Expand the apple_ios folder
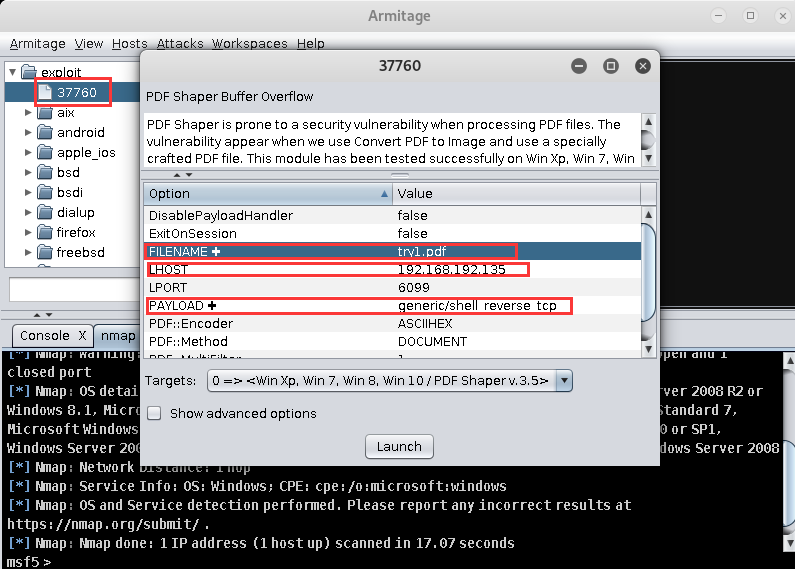 [x=28, y=152]
